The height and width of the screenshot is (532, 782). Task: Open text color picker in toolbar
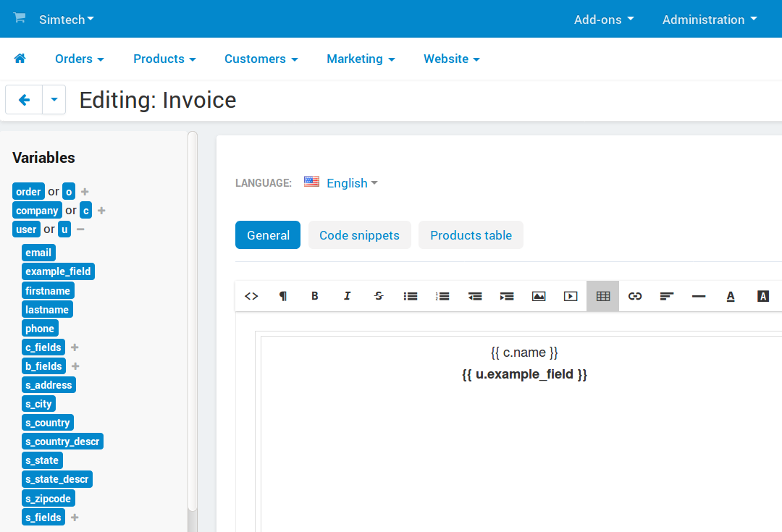[x=731, y=296]
